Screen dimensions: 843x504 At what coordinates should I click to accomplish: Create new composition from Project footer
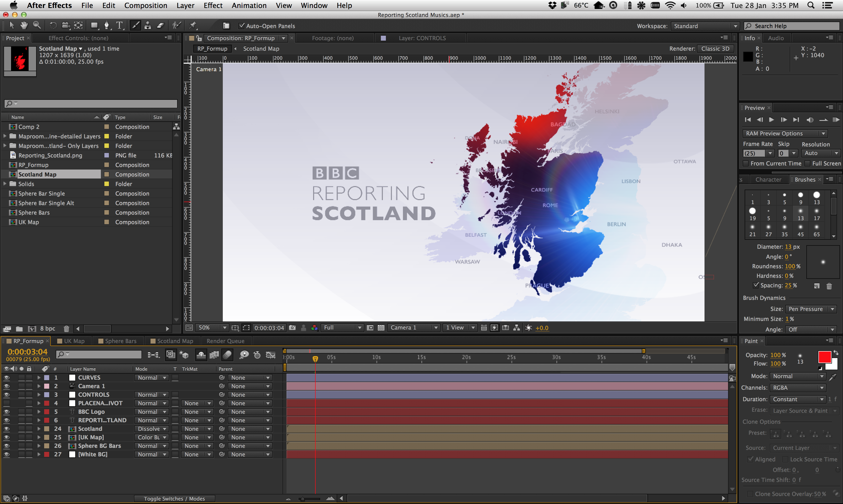[x=32, y=329]
